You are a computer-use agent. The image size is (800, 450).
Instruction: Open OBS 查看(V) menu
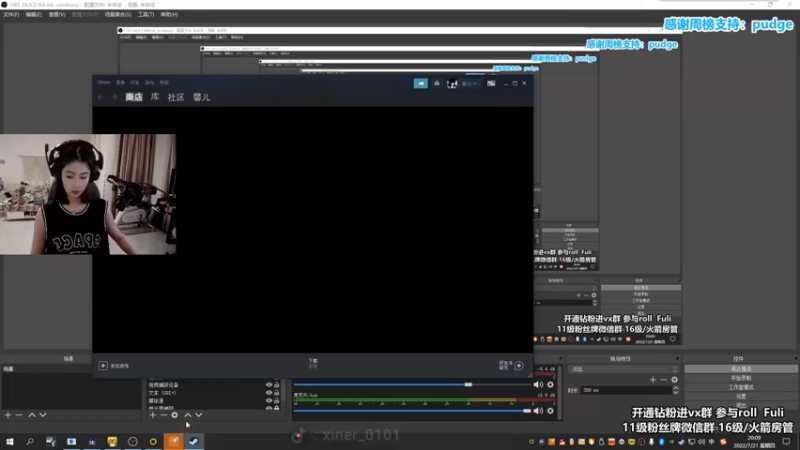coord(57,14)
